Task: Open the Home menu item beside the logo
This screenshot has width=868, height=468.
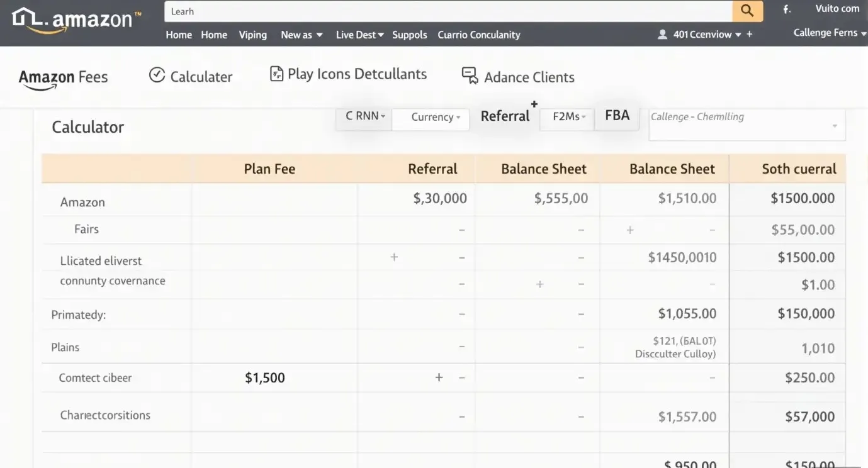Action: [x=179, y=35]
